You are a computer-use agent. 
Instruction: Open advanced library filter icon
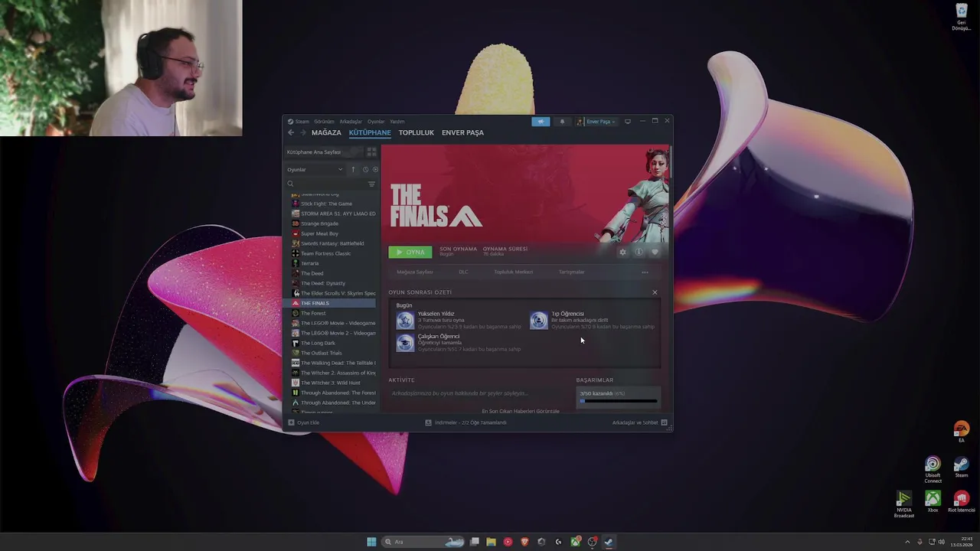[x=371, y=184]
